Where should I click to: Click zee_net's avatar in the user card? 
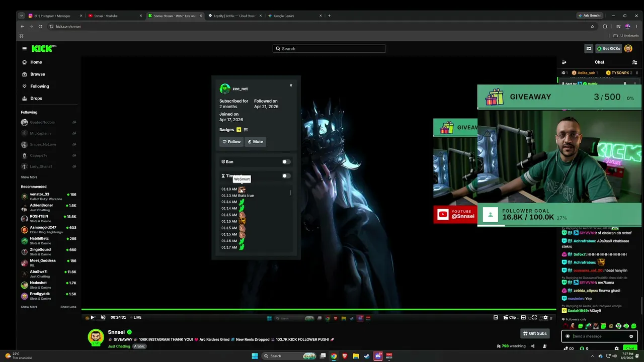coord(224,89)
